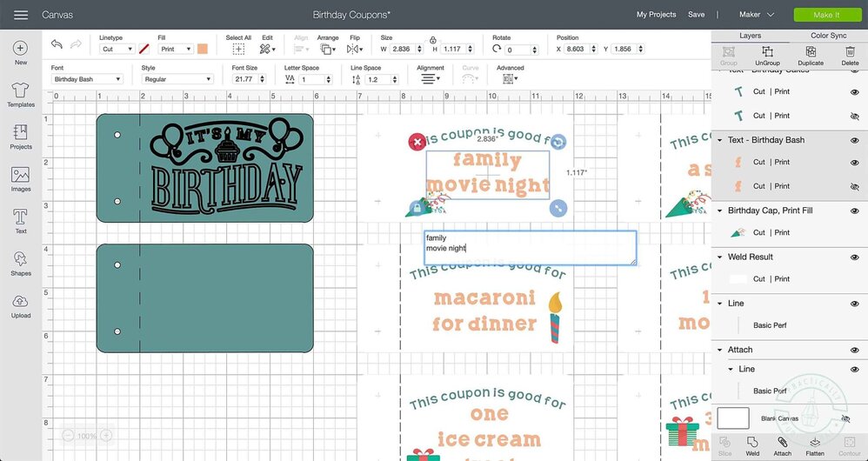Click Save in the top bar
Image resolution: width=868 pixels, height=461 pixels.
point(696,15)
